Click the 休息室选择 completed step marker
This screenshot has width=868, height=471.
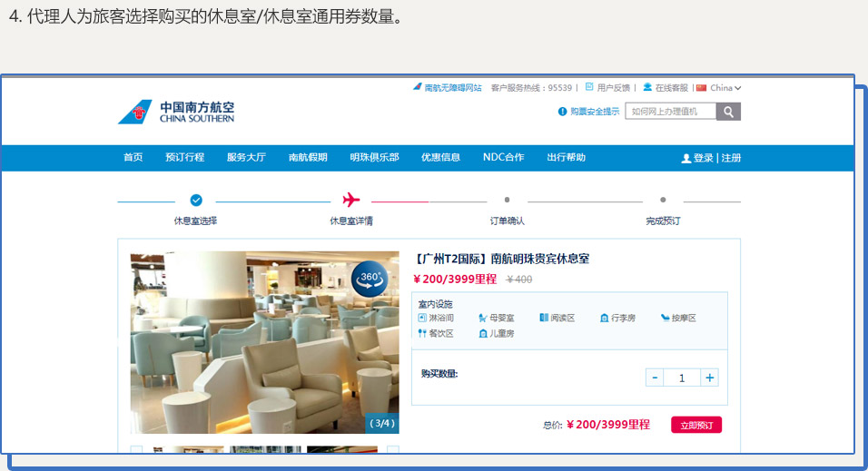[x=196, y=201]
